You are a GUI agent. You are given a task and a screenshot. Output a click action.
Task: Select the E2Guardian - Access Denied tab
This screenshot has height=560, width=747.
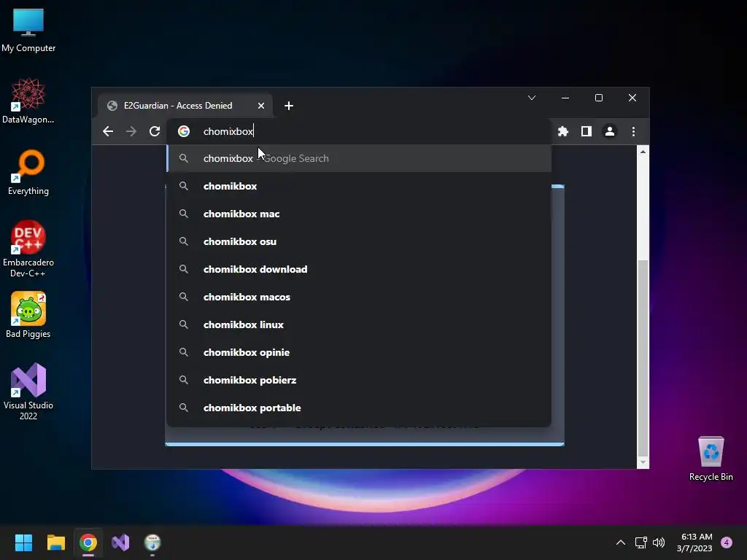pos(185,106)
